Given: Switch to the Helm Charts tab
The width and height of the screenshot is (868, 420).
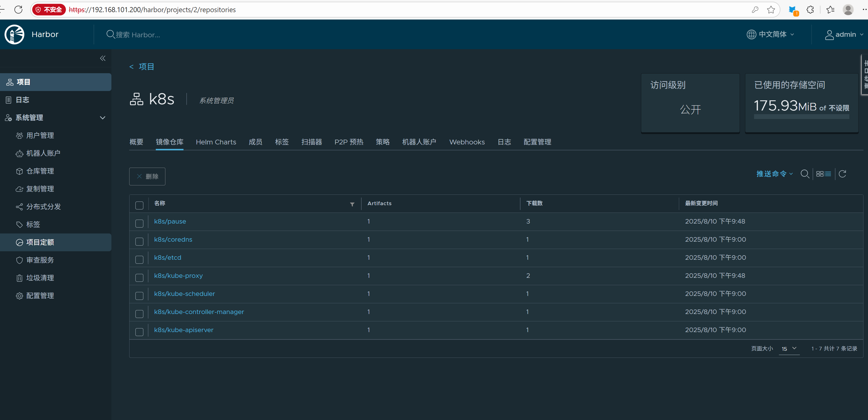Looking at the screenshot, I should point(216,142).
